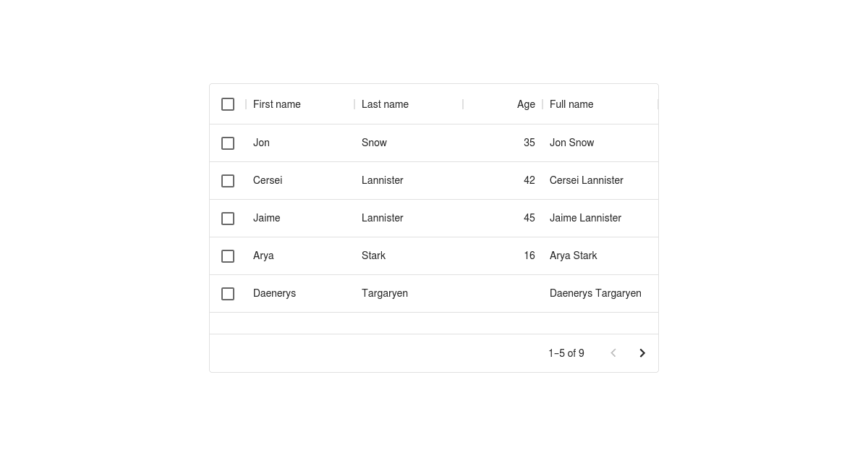Image resolution: width=868 pixels, height=456 pixels.
Task: Click the Jon Snow full name cell
Action: (x=571, y=143)
